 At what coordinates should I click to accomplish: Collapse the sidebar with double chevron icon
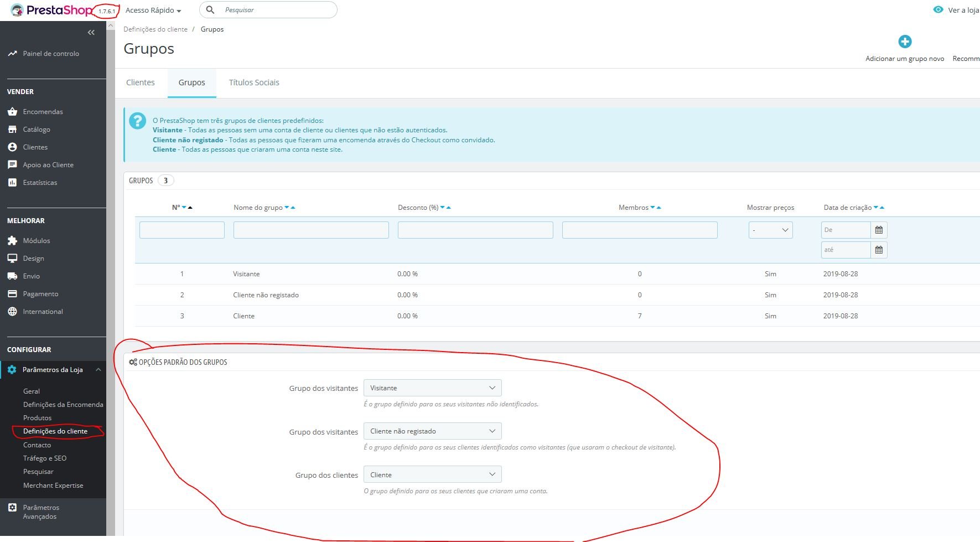91,33
